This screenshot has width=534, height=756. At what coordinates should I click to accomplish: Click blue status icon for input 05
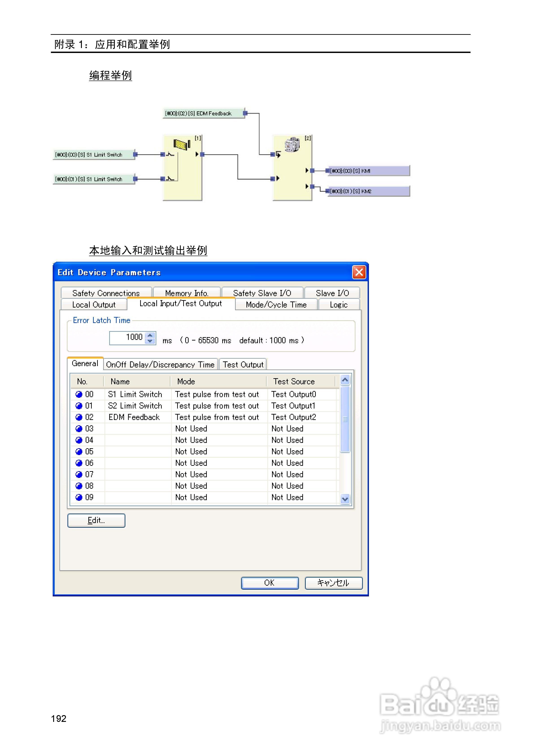pos(79,451)
